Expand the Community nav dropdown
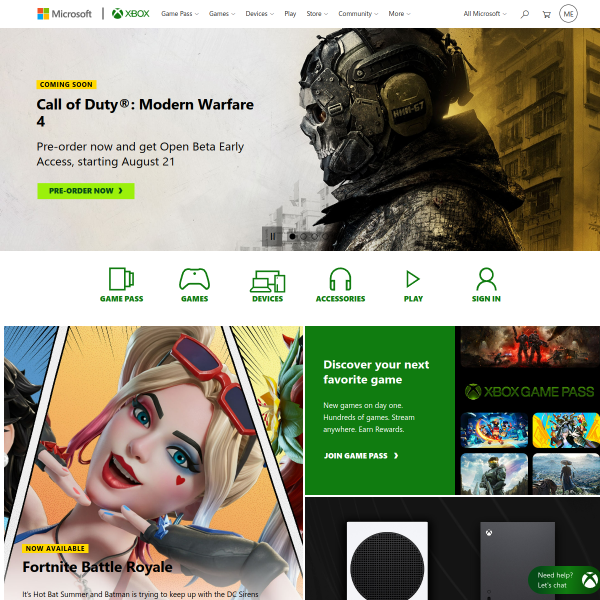600x600 pixels. pos(358,14)
